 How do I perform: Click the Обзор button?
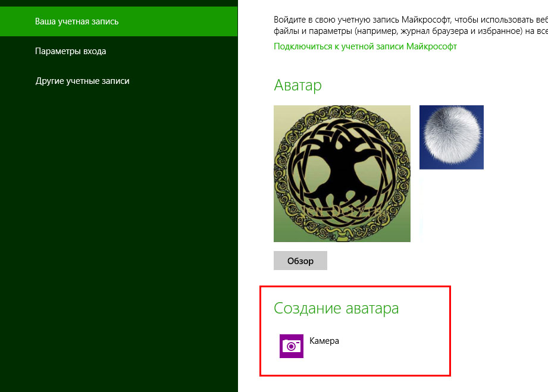click(x=300, y=261)
